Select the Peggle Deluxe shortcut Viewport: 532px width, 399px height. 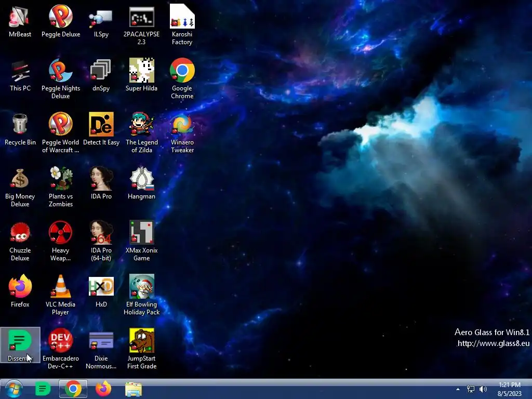click(61, 21)
